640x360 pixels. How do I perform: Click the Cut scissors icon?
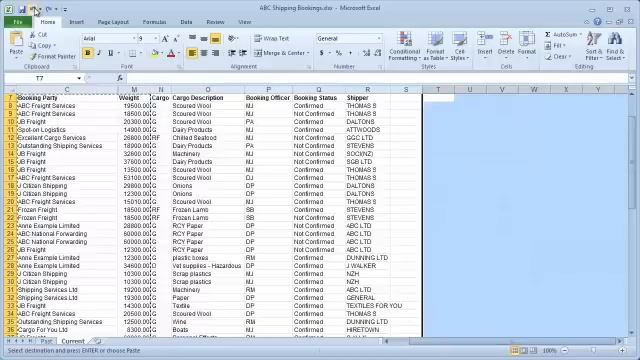[x=33, y=35]
